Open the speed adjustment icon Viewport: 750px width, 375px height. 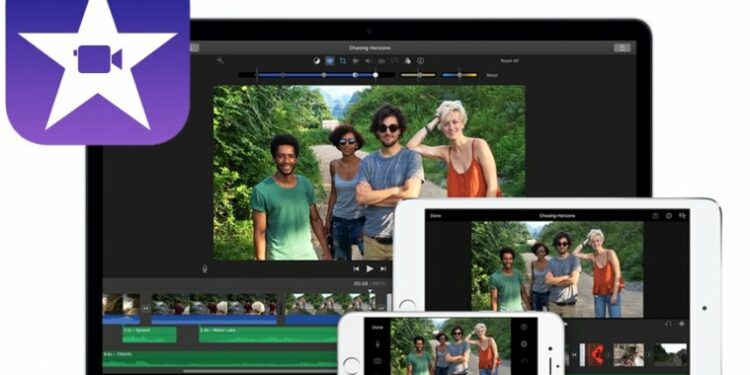point(395,61)
